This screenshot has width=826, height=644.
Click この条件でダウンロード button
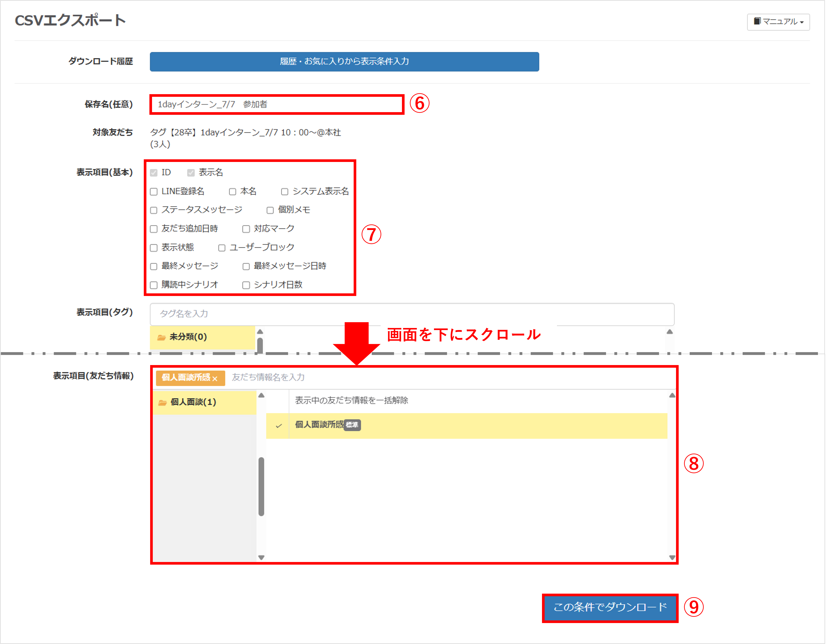(x=610, y=607)
